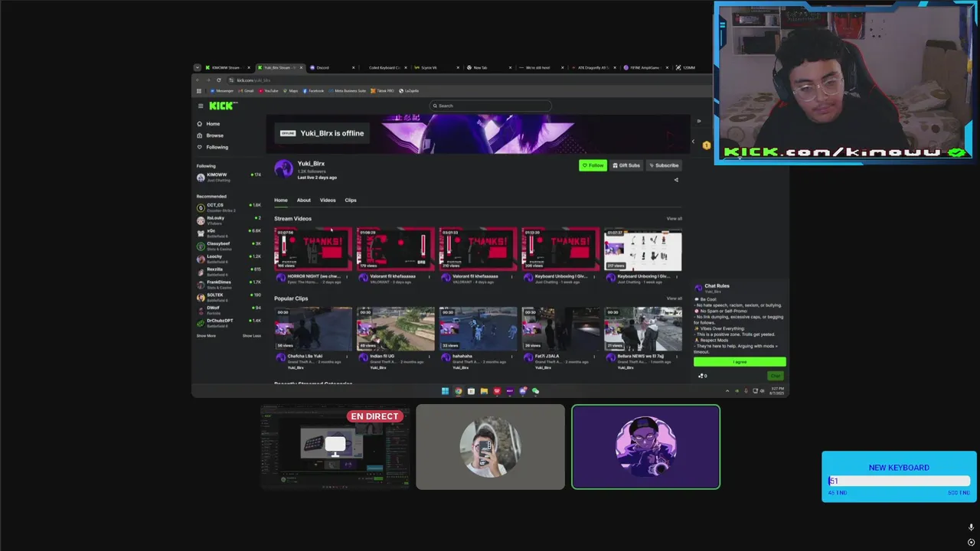This screenshot has width=980, height=551.
Task: Subscribe to Yuki_Blrx
Action: (x=664, y=165)
